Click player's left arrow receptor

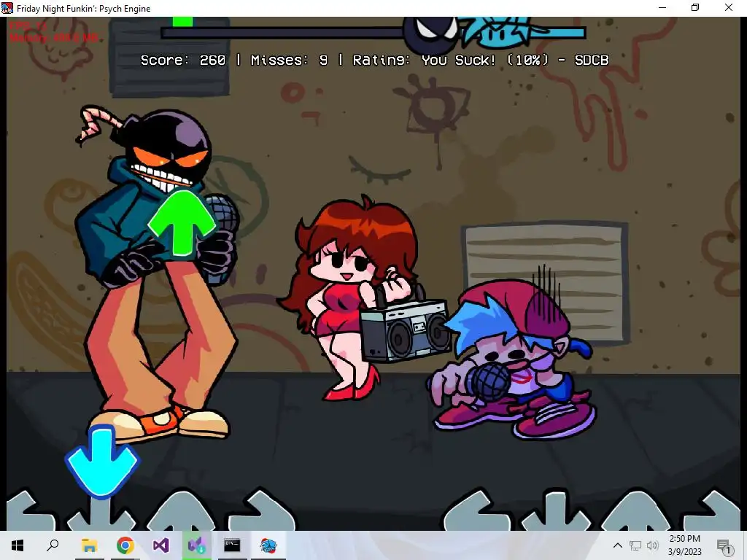479,510
